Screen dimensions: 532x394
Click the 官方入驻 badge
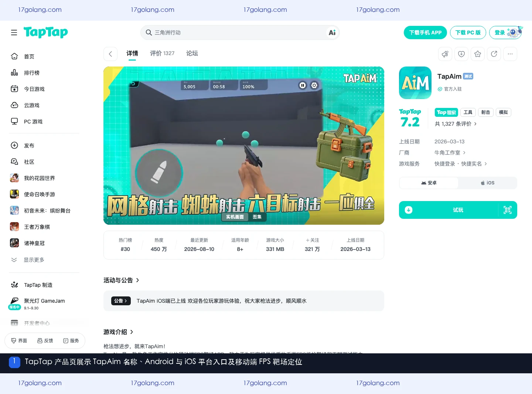click(x=450, y=89)
